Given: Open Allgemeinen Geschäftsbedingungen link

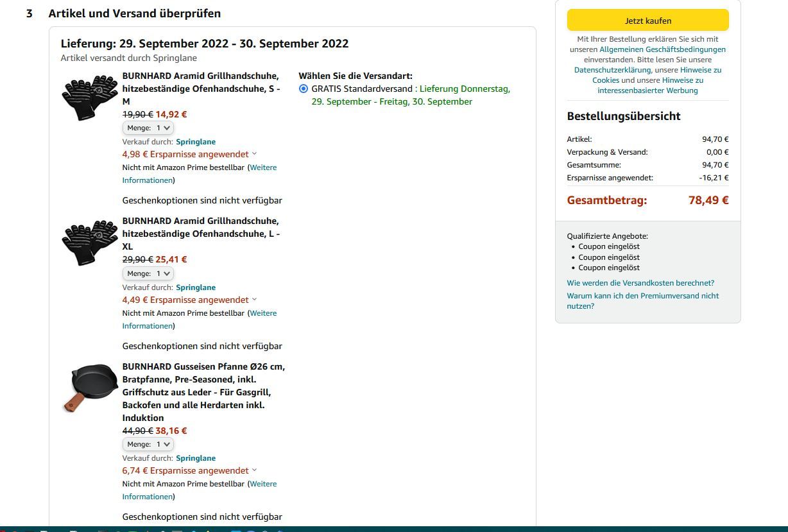Looking at the screenshot, I should pos(662,49).
